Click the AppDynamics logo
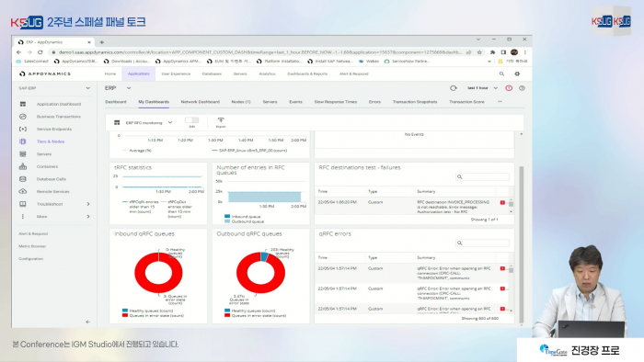 click(45, 74)
